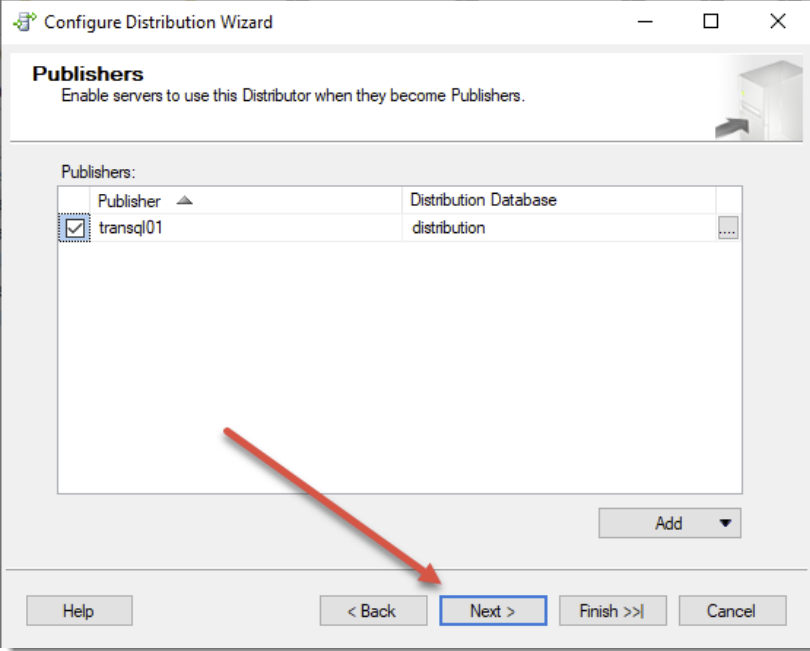Click the Finish button
This screenshot has width=810, height=651.
tap(613, 611)
